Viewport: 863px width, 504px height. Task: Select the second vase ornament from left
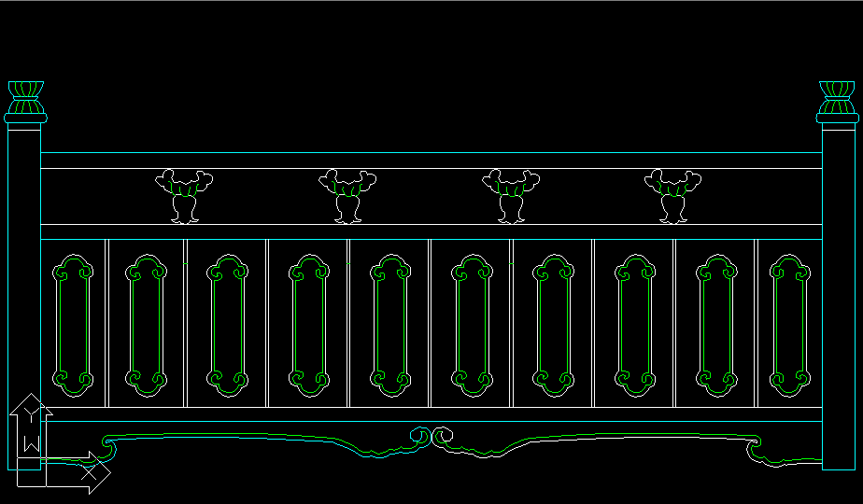click(x=347, y=196)
